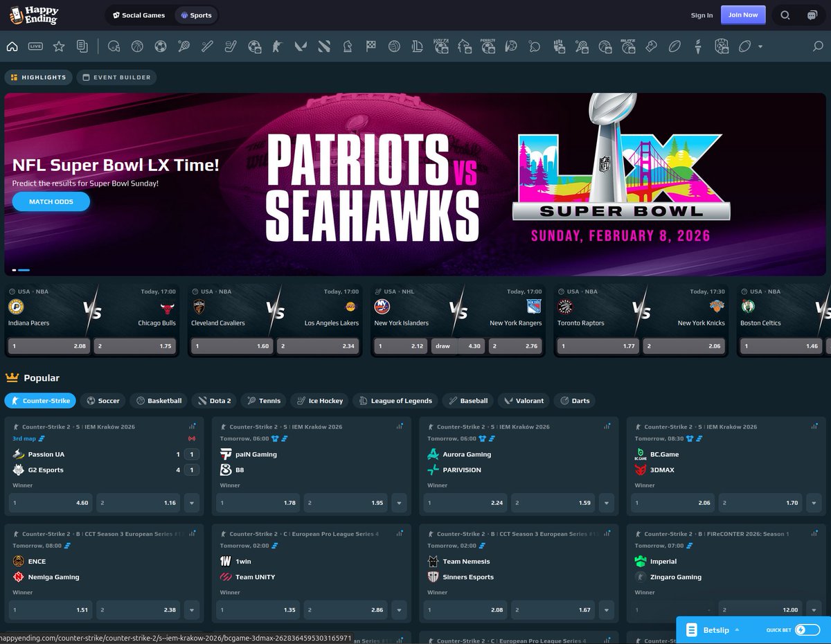Select the Dota 2 icon in top bar

[x=324, y=46]
